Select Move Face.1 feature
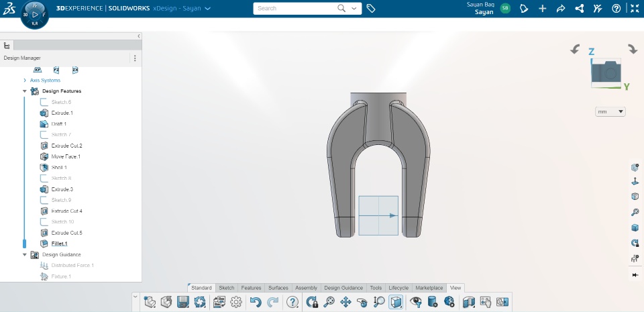 66,156
